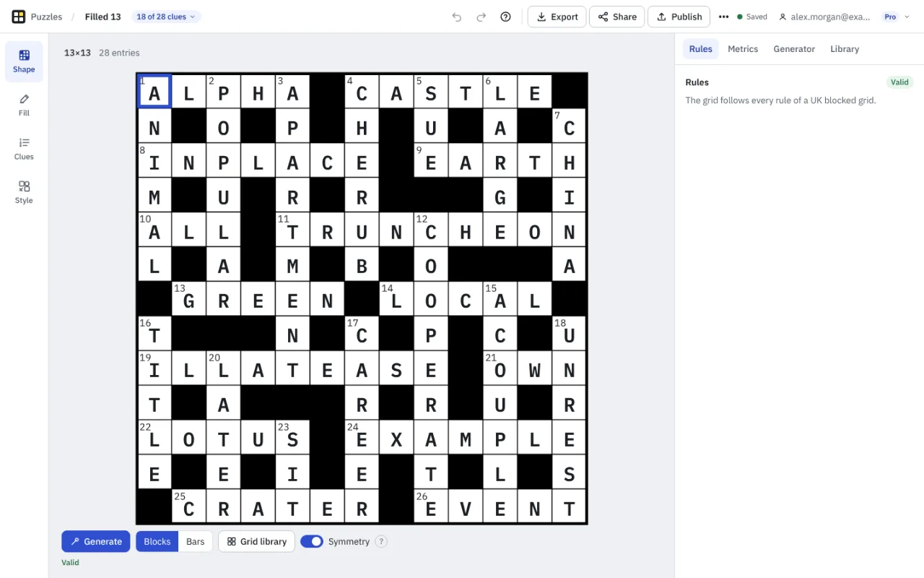Select grid cell numbered 13 with G
924x578 pixels.
click(x=189, y=299)
